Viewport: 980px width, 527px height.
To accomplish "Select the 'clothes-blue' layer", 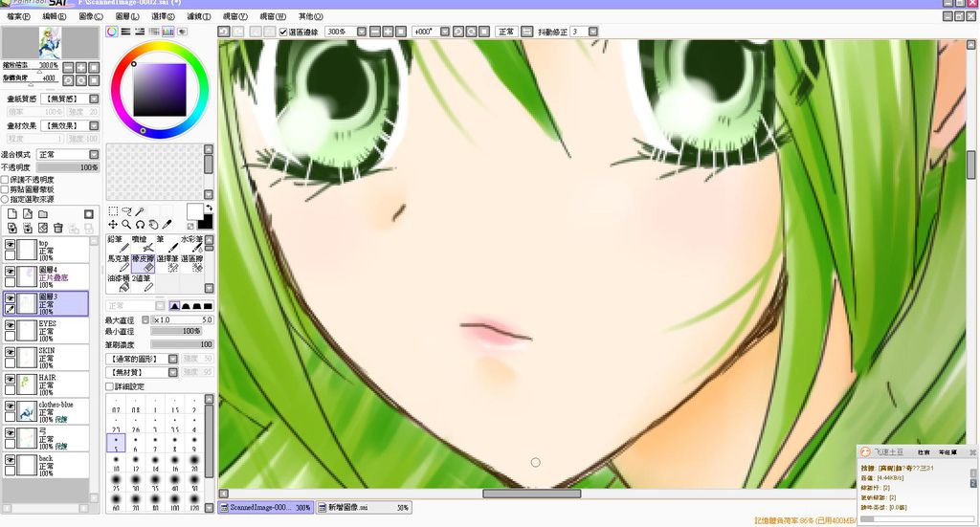I will (x=46, y=411).
